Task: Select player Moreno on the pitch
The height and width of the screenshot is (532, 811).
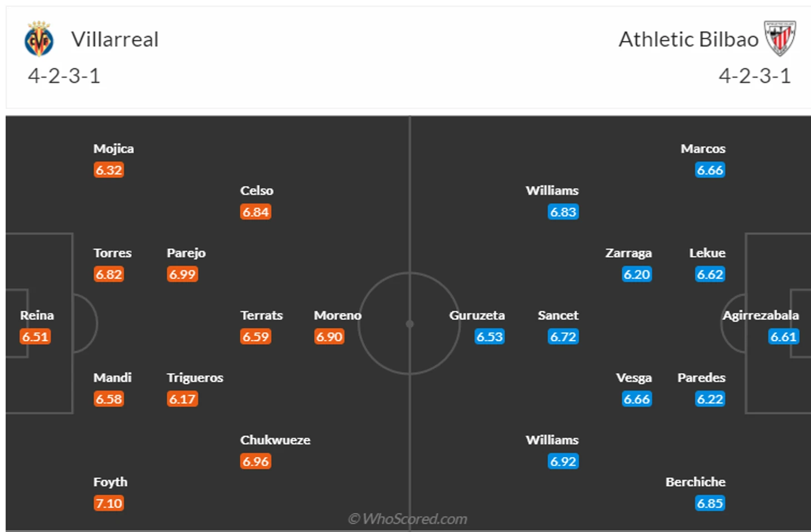Action: click(x=337, y=315)
